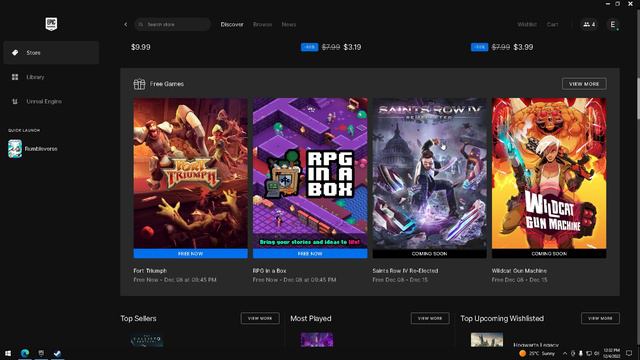Switch to the Browse tab
640x360 pixels.
point(262,24)
